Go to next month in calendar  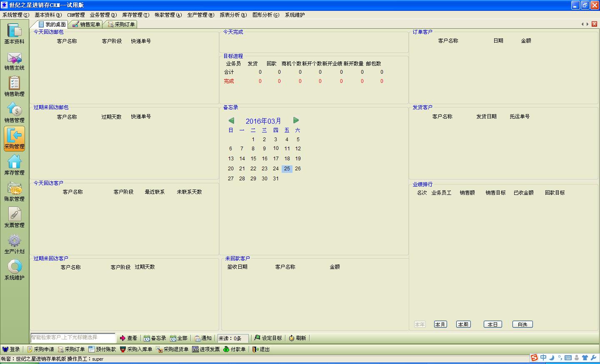tap(296, 120)
